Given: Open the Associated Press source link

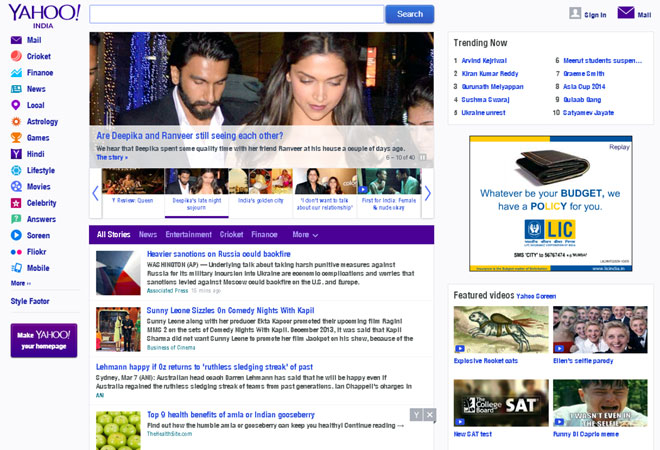Looking at the screenshot, I should click(167, 290).
